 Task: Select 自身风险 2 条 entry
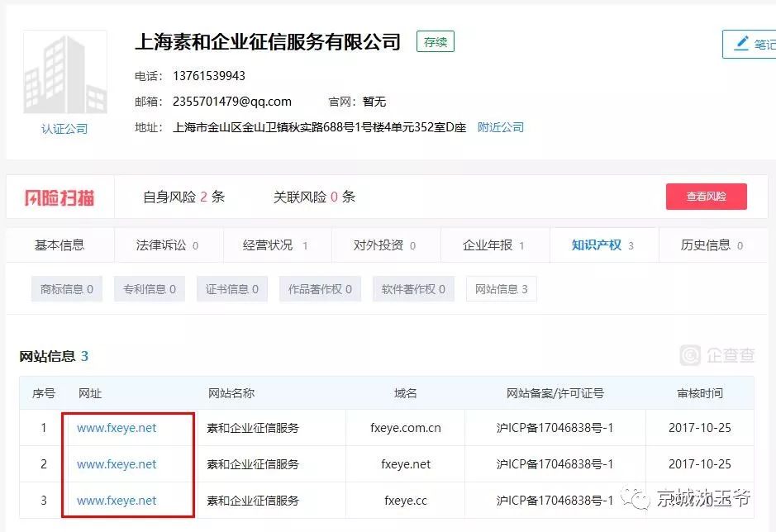tap(183, 197)
